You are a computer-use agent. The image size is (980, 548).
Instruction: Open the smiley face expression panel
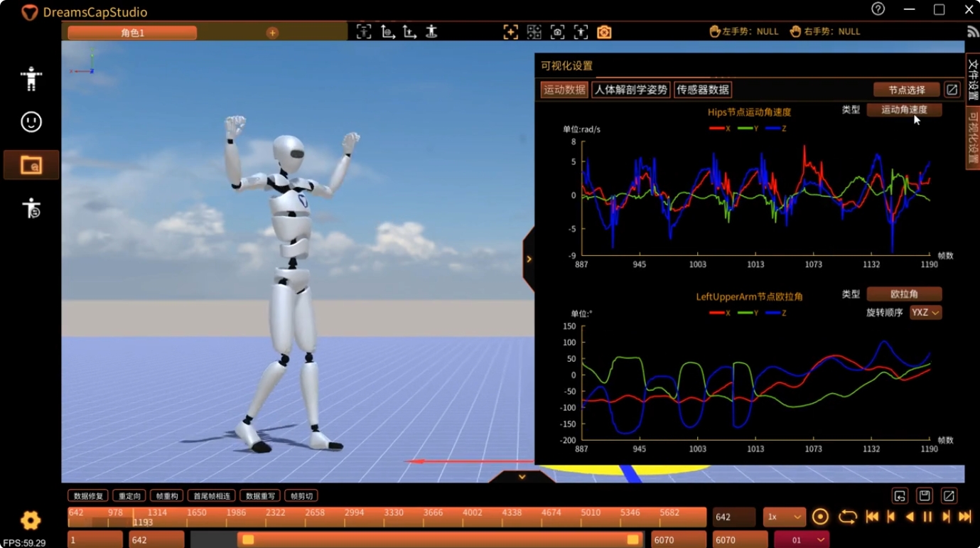pos(31,122)
